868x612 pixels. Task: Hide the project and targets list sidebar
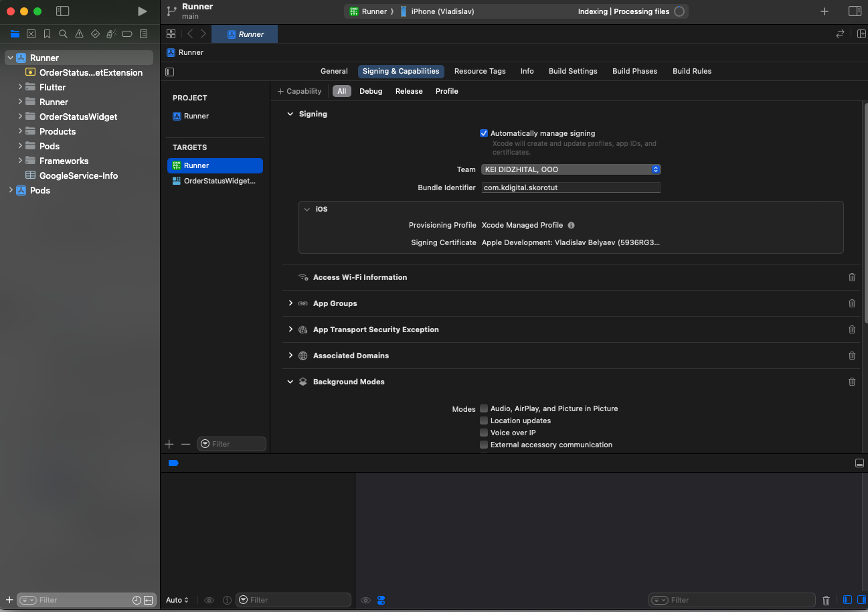pos(170,72)
